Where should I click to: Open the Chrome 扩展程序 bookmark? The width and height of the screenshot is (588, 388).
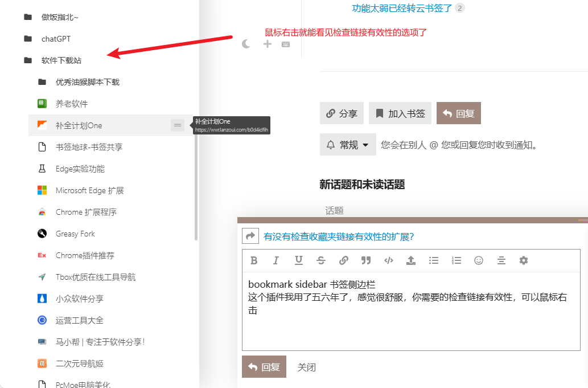(85, 212)
